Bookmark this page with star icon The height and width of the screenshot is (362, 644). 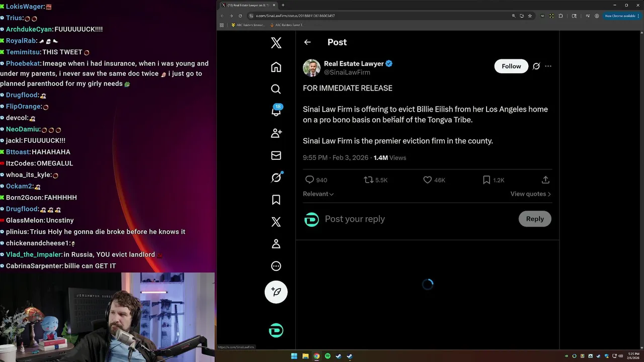coord(530,16)
